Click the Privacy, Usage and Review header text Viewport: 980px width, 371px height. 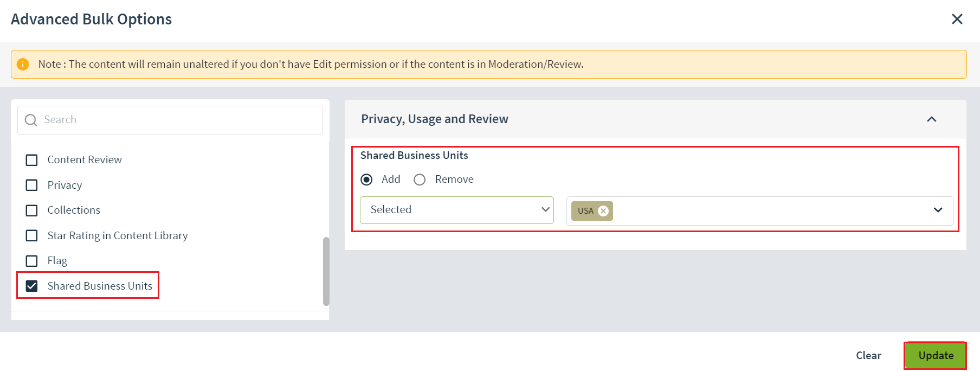(x=435, y=119)
